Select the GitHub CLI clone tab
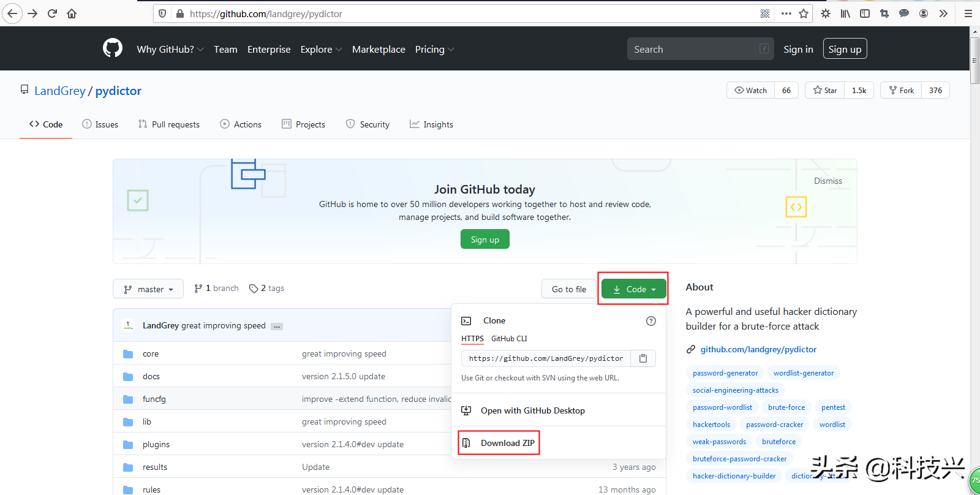 click(509, 339)
